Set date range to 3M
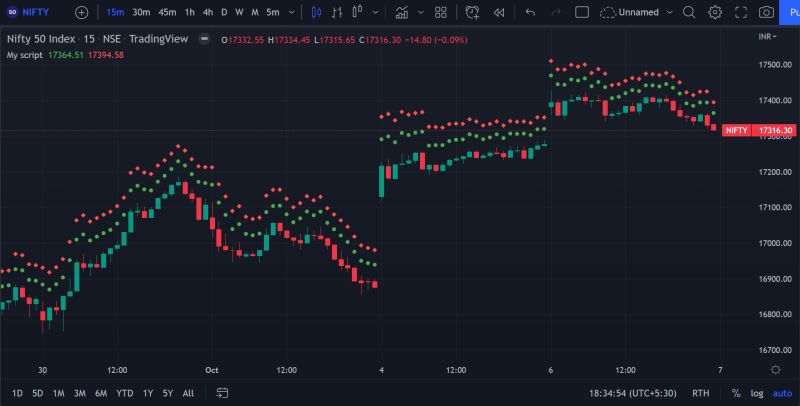The width and height of the screenshot is (800, 406). [80, 393]
